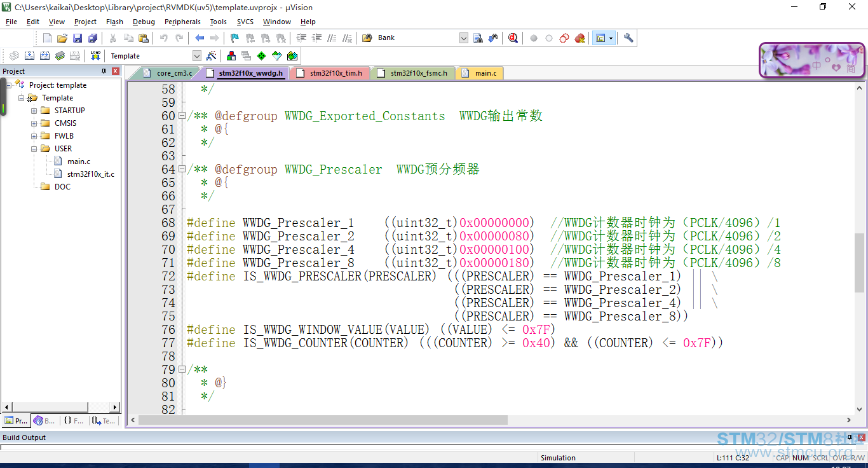The height and width of the screenshot is (468, 868).
Task: Click the Batch Build icon
Action: point(60,56)
